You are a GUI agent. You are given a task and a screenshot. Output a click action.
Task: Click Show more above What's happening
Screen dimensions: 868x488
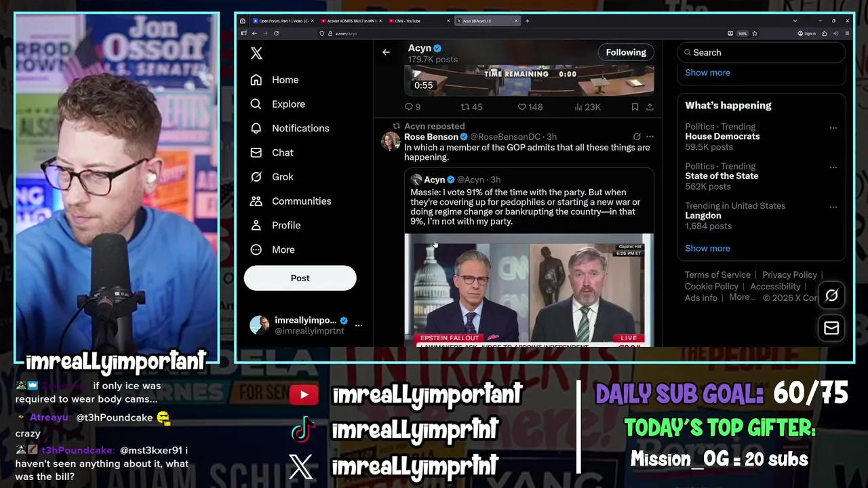click(x=707, y=73)
